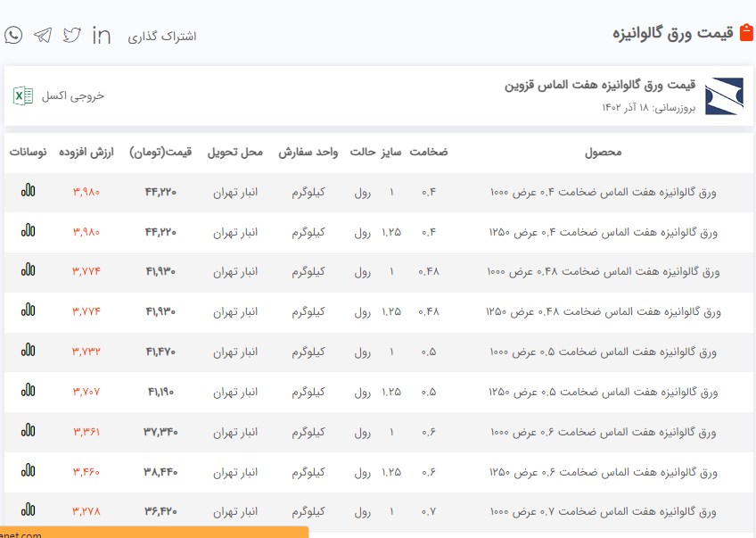Image resolution: width=756 pixels, height=538 pixels.
Task: Click the Excel export icon
Action: pyautogui.click(x=23, y=95)
